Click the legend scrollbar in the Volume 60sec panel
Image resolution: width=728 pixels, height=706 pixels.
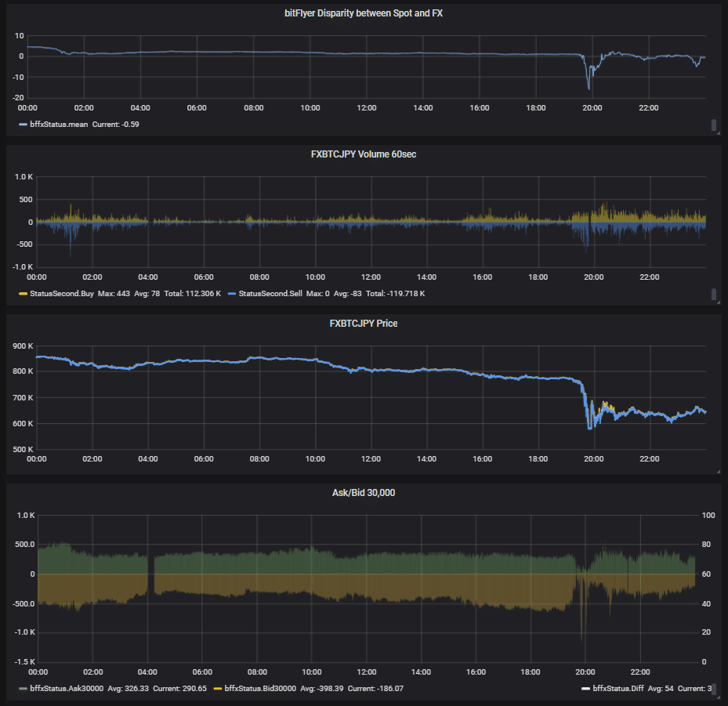pyautogui.click(x=714, y=295)
